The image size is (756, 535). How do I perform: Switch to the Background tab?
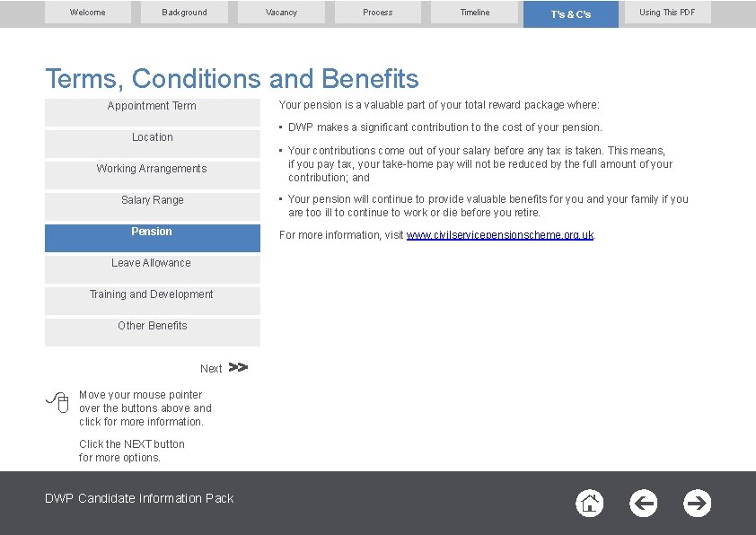coord(184,13)
